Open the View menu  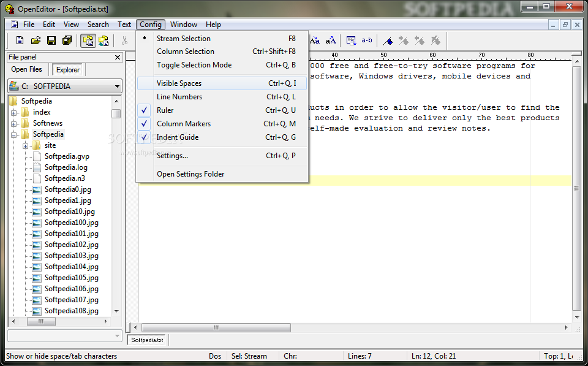pyautogui.click(x=71, y=25)
